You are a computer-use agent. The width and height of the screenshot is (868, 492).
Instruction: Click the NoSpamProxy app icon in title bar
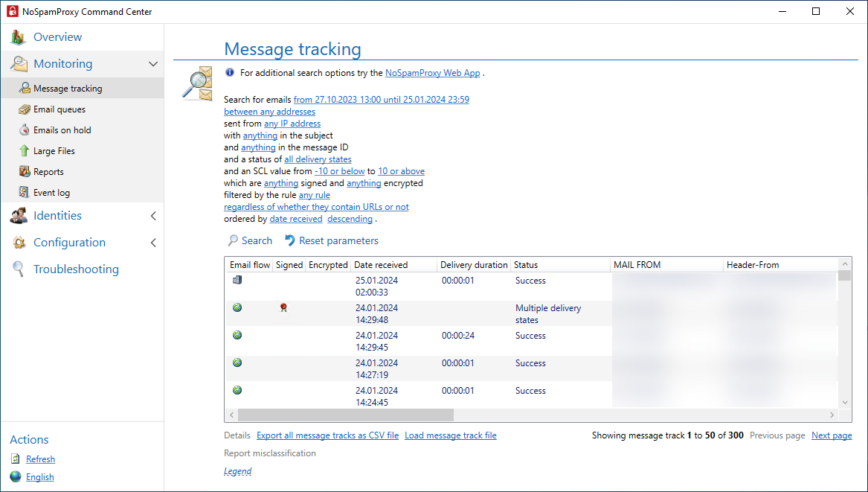(12, 12)
